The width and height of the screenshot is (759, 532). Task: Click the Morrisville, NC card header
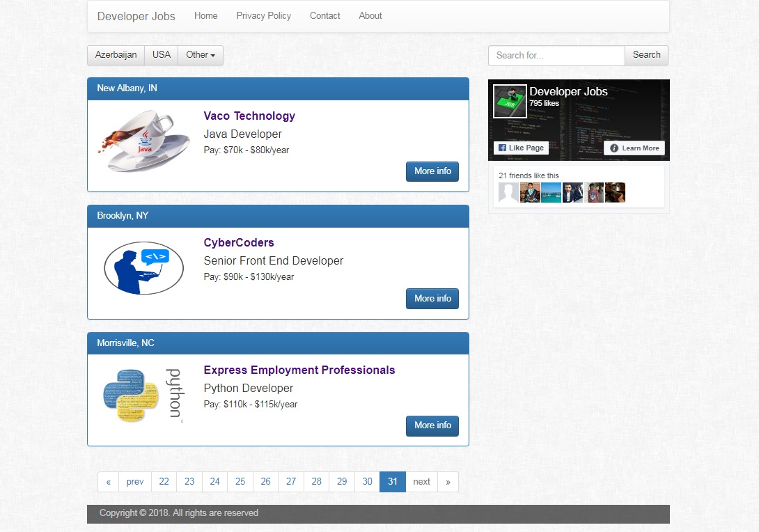[x=278, y=343]
